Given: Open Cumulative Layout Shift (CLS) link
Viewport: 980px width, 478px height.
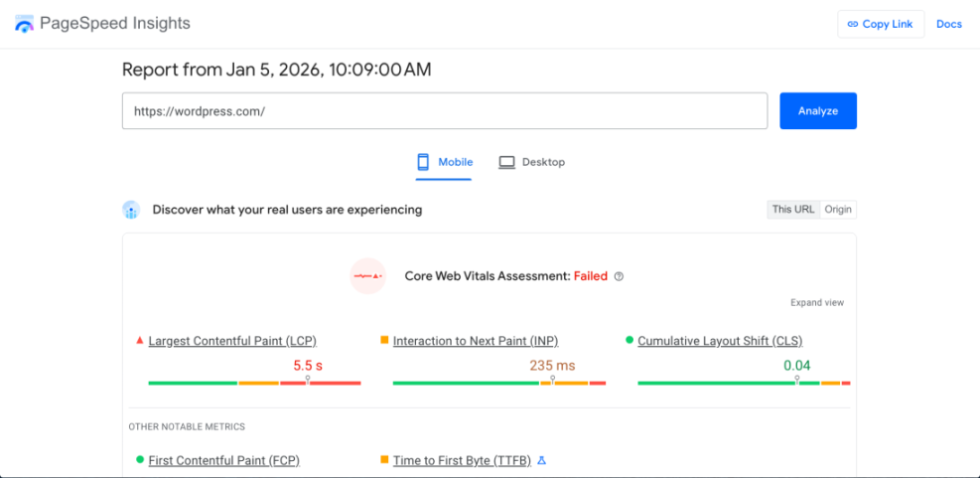Looking at the screenshot, I should click(x=720, y=341).
